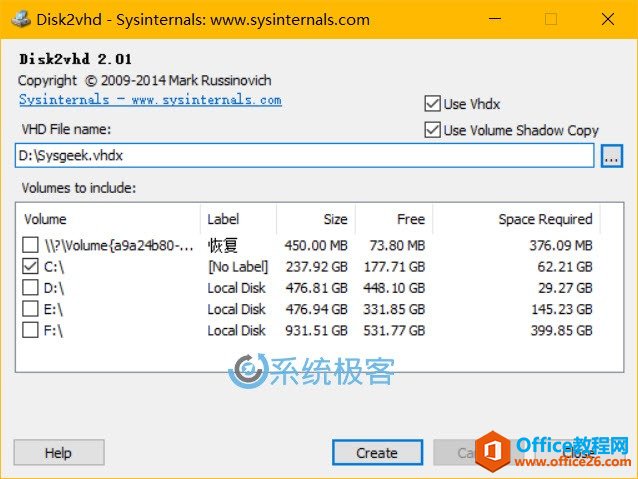Screen dimensions: 638x479
Task: Toggle the Use Volume Shadow Copy checkbox
Action: 432,130
